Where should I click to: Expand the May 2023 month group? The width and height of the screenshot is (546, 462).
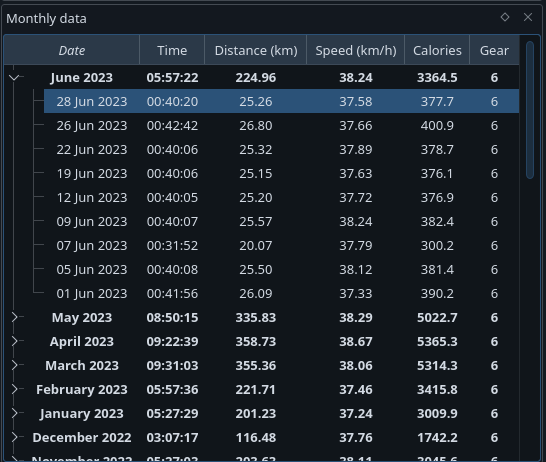tap(14, 318)
